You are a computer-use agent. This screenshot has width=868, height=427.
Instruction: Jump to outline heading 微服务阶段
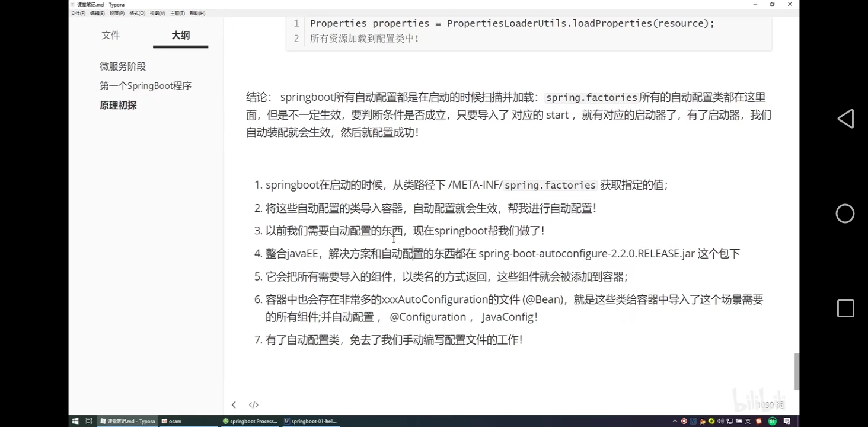123,66
